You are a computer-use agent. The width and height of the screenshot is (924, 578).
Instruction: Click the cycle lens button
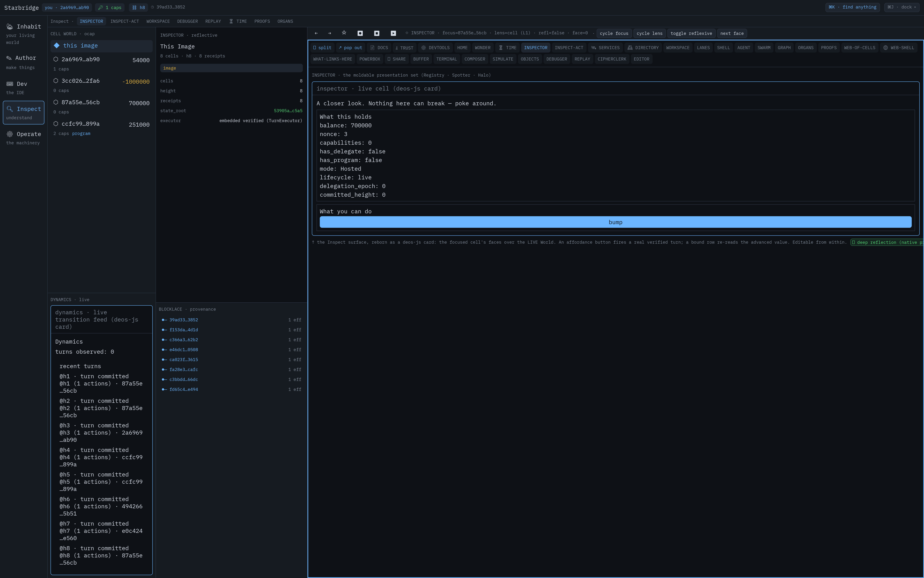650,34
